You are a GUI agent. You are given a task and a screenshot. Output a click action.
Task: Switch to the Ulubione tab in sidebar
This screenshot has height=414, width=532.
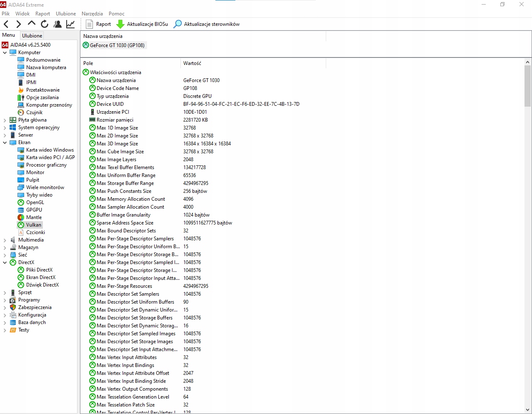pos(32,35)
